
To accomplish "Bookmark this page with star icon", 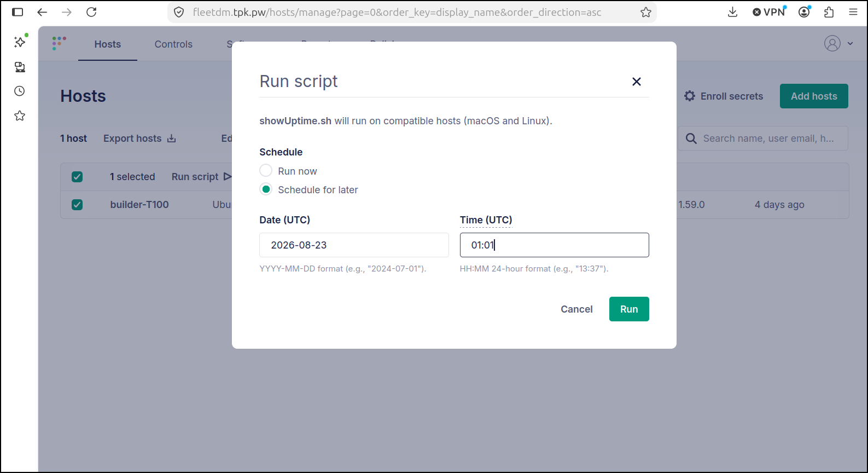I will pyautogui.click(x=646, y=12).
